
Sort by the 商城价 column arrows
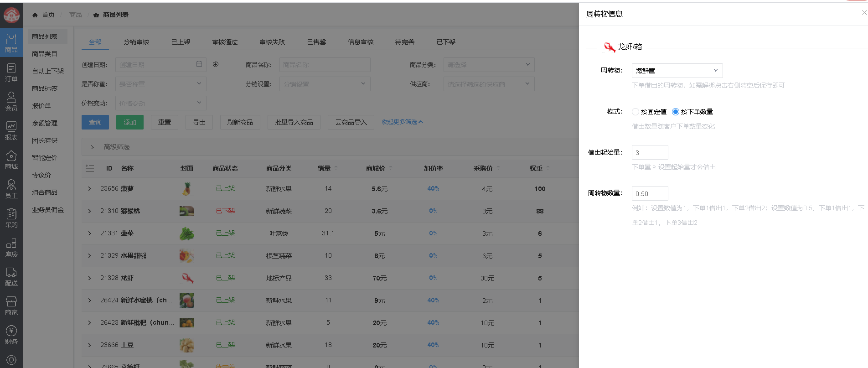[391, 168]
